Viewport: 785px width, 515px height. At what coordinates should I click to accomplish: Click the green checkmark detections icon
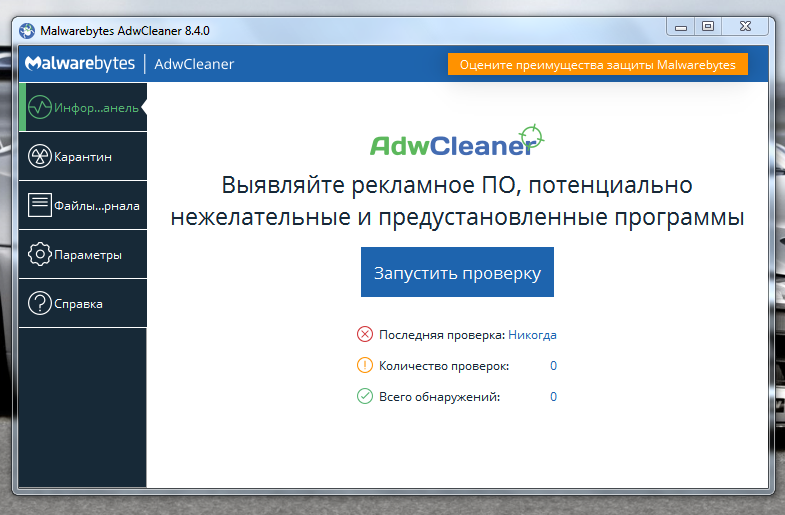[x=364, y=396]
